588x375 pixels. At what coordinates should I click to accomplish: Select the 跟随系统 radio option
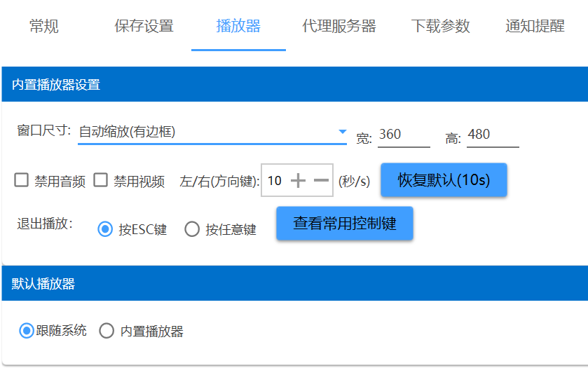(26, 331)
